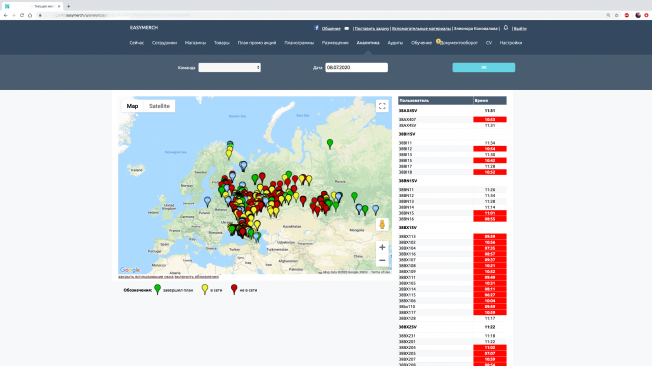Click the green legend pin icon
This screenshot has height=366, width=652.
tap(158, 289)
